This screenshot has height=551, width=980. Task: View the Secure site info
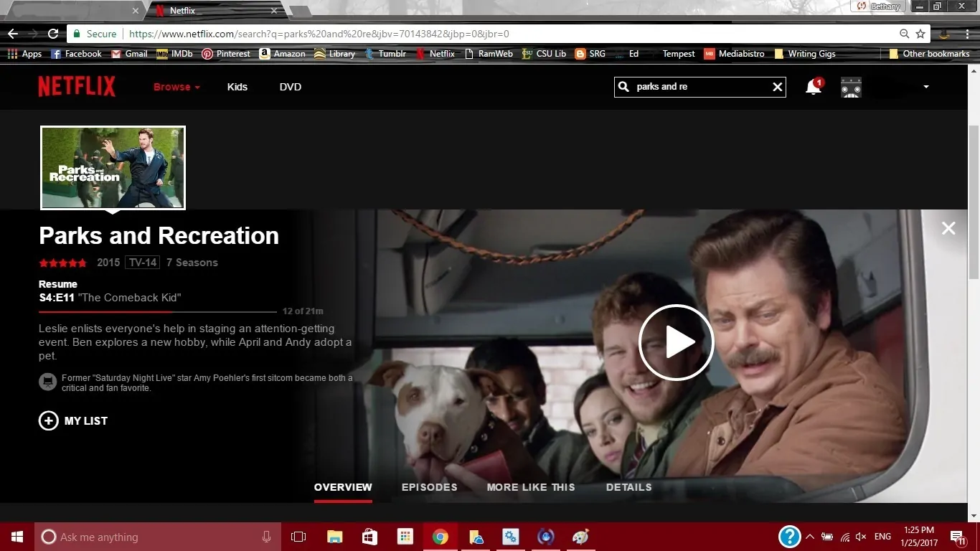click(95, 34)
